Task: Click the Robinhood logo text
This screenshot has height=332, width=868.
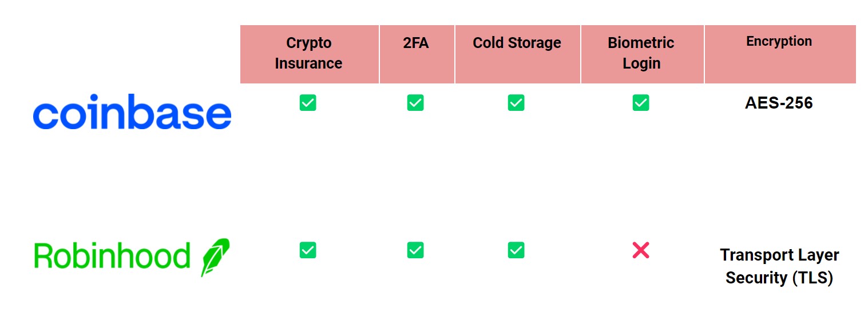Action: point(112,256)
